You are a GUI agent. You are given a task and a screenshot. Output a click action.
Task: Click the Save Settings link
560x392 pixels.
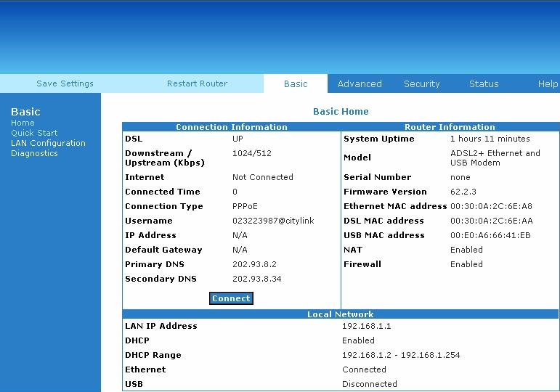click(x=65, y=83)
